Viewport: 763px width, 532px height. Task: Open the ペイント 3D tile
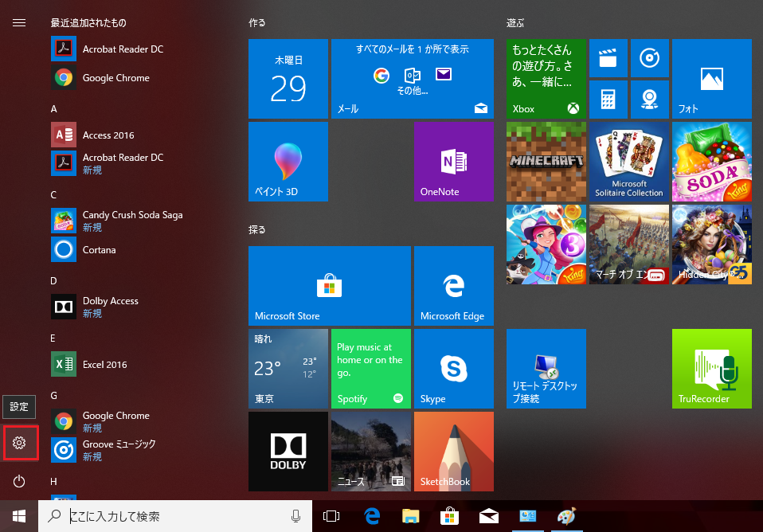point(288,162)
